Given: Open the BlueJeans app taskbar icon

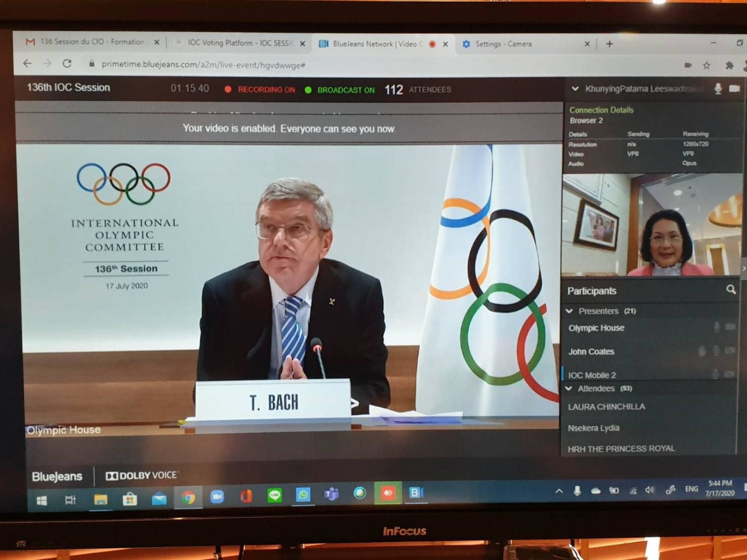Looking at the screenshot, I should point(416,492).
